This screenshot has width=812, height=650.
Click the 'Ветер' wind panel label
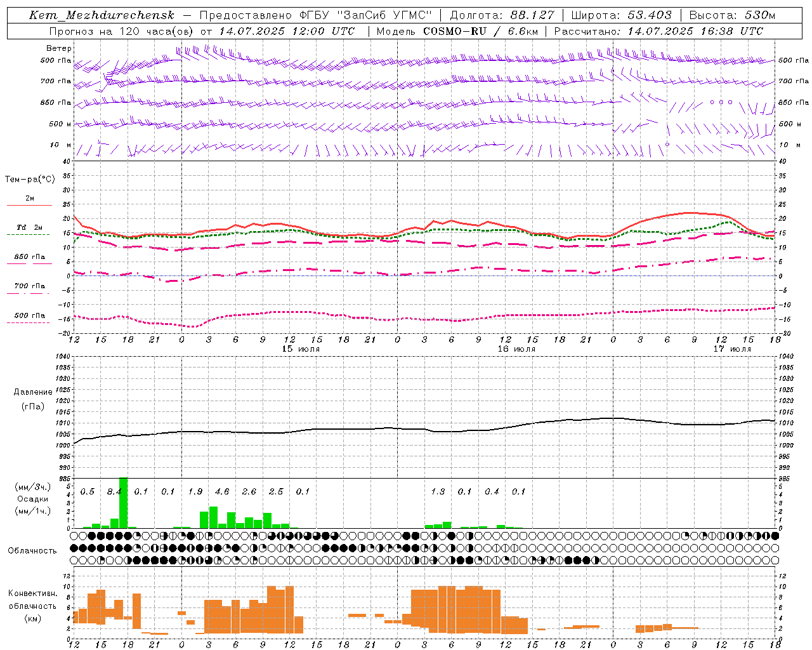[59, 48]
